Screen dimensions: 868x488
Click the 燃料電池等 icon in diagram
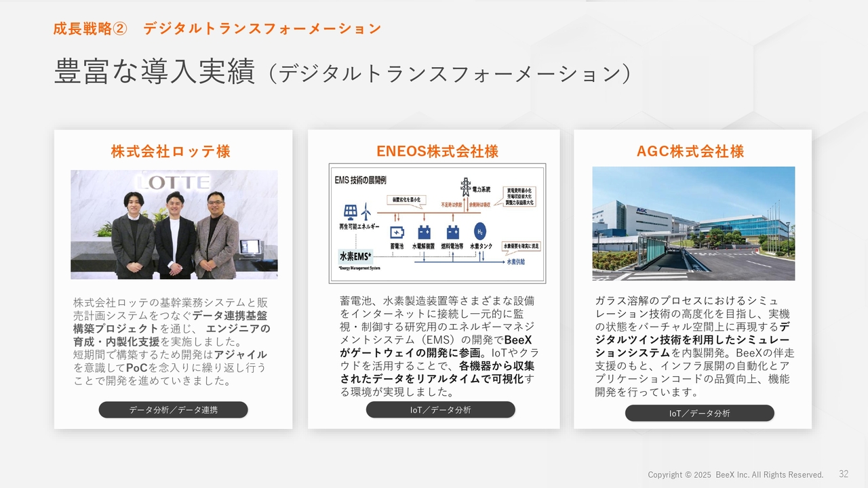(452, 231)
